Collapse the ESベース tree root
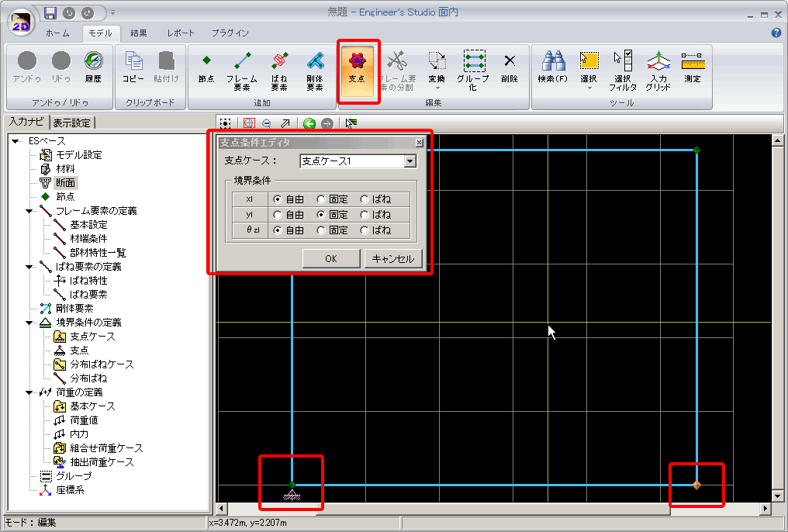Screen dimensions: 788x532 pos(16,141)
